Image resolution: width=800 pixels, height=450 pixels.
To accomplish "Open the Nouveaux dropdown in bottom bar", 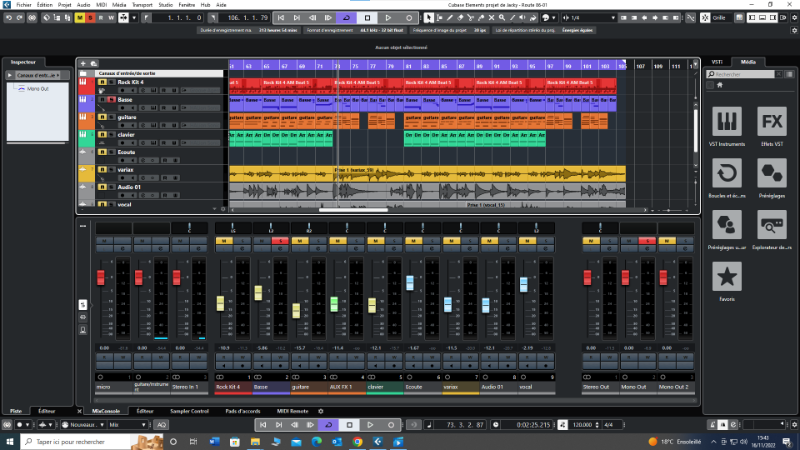I will [83, 424].
